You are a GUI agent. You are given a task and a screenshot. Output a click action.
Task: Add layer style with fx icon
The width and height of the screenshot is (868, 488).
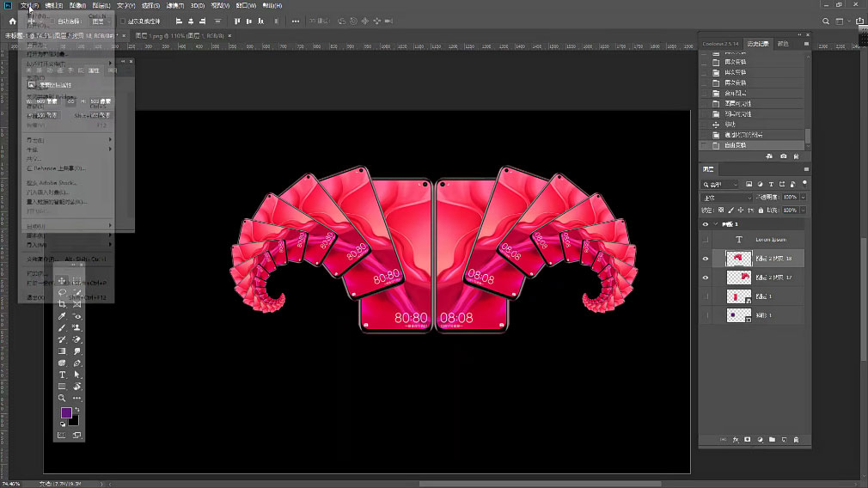[x=736, y=440]
